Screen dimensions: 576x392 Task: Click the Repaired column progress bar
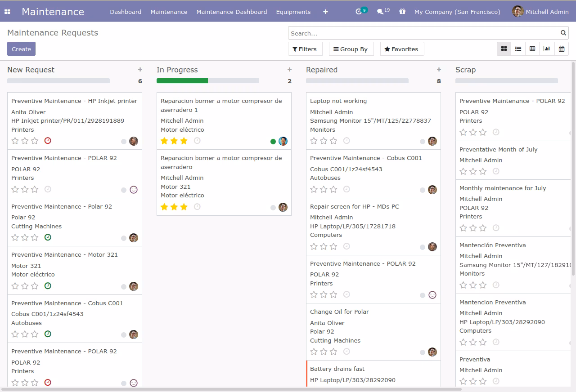(357, 81)
